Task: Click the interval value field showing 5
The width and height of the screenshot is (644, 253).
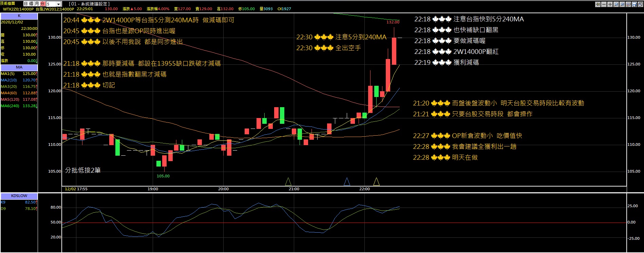Action: click(x=51, y=4)
